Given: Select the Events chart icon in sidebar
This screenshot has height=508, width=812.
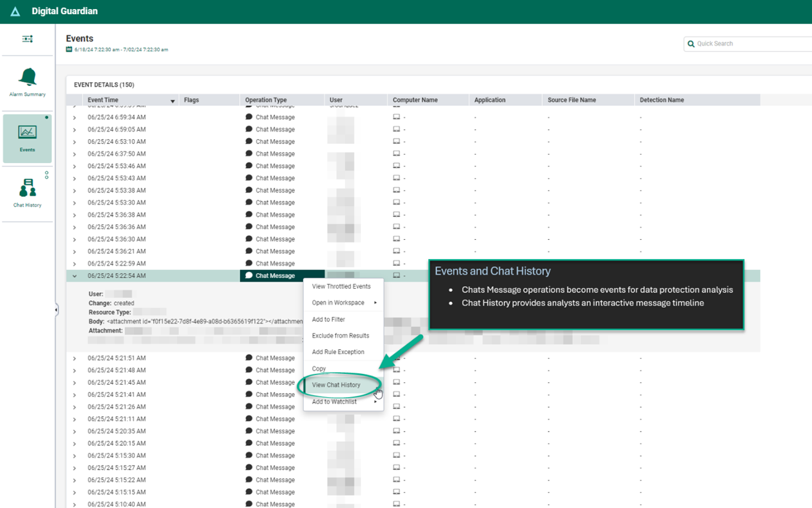Looking at the screenshot, I should 28,132.
